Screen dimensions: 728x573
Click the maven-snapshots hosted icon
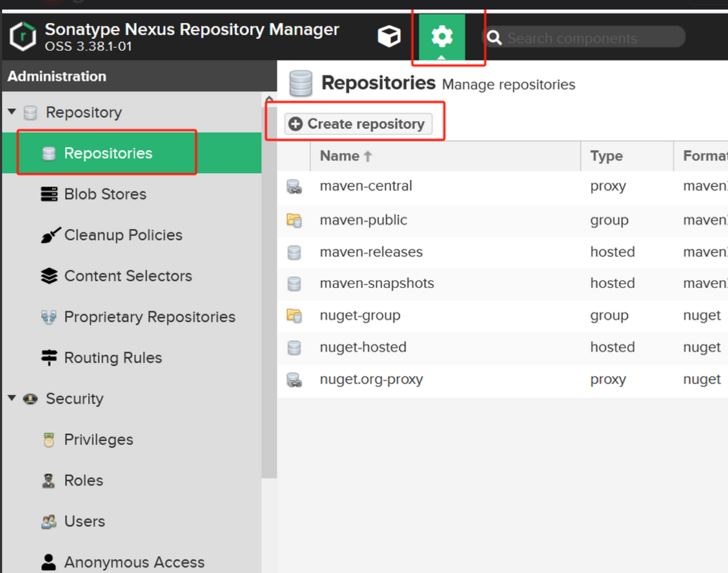point(294,284)
